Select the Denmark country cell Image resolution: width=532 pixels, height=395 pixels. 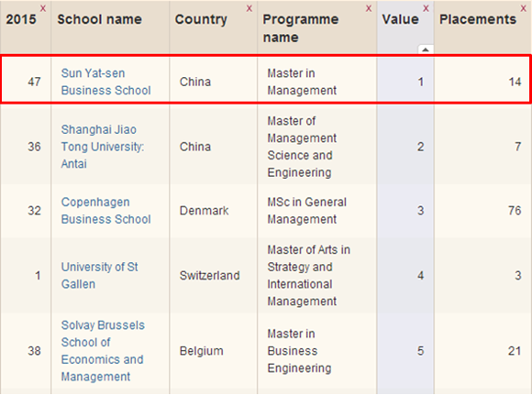(x=204, y=211)
